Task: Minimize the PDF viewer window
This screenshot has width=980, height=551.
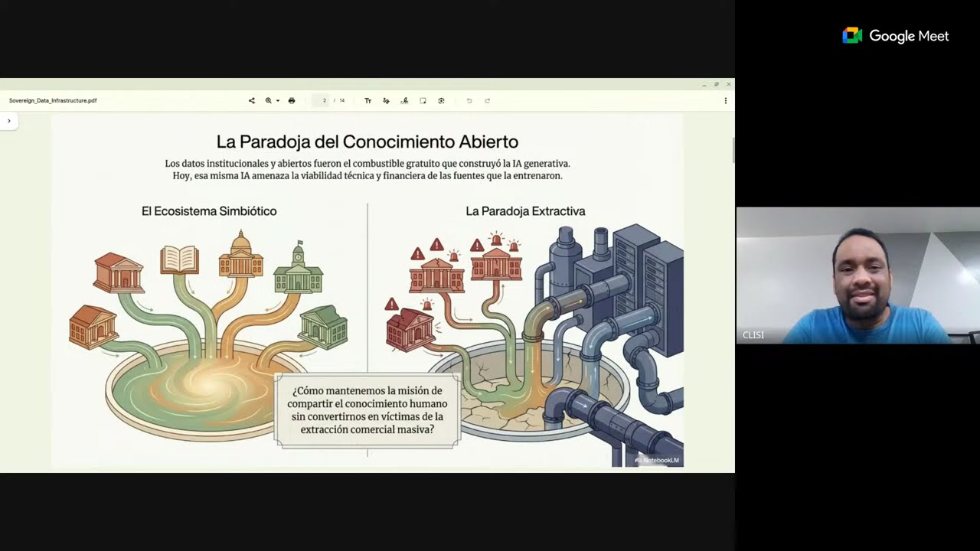Action: point(704,84)
